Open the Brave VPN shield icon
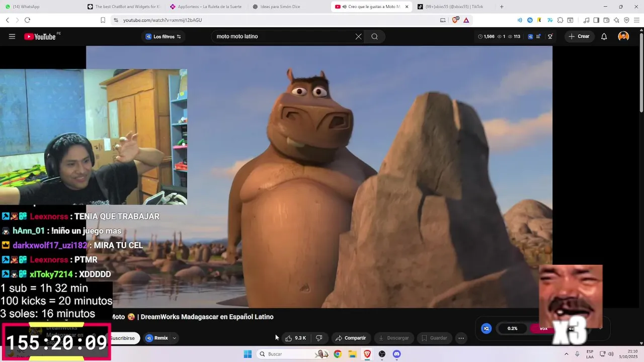Screen dimensions: 644x362 pyautogui.click(x=626, y=20)
